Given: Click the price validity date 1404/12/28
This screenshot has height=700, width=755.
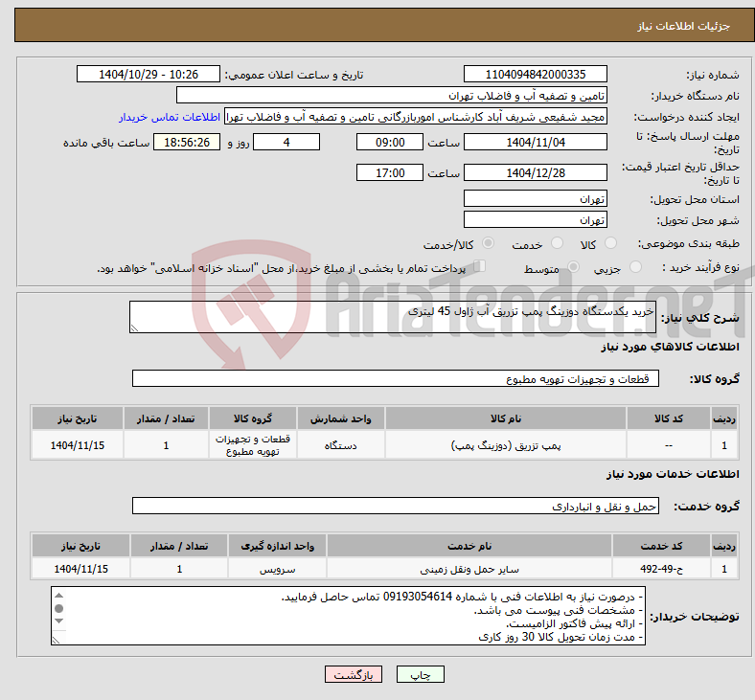Looking at the screenshot, I should (535, 172).
